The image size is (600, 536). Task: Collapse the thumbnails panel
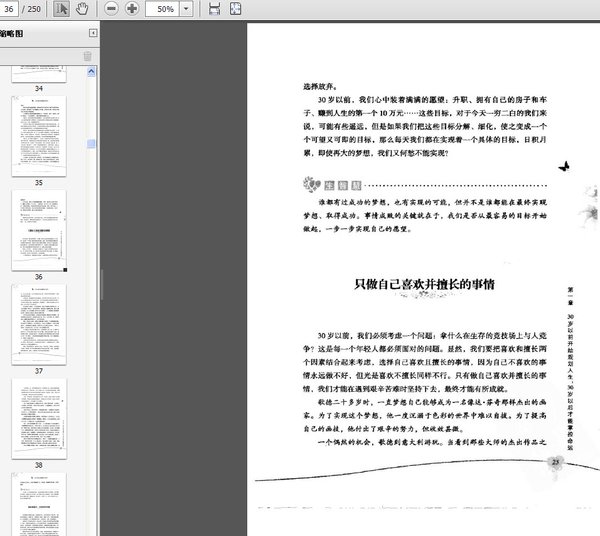coord(93,33)
